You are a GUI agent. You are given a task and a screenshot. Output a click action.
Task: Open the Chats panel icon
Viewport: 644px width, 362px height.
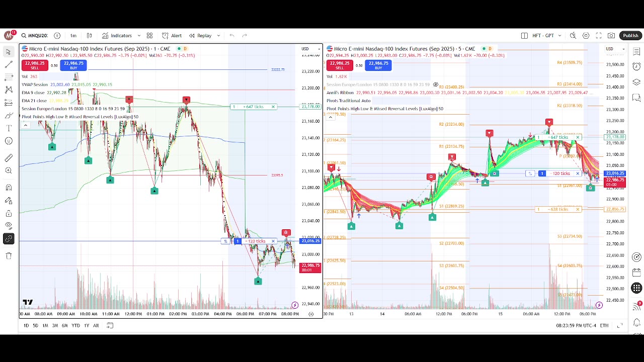coord(636,98)
